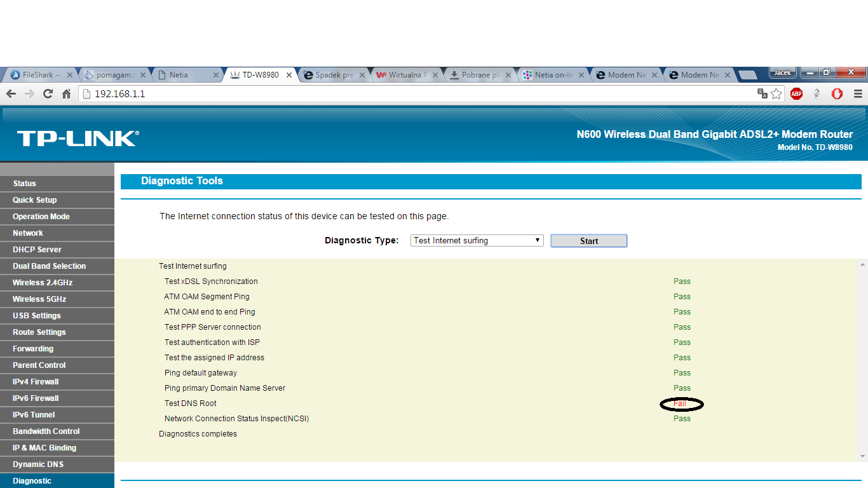
Task: Go back with the browser back arrow
Action: (11, 94)
